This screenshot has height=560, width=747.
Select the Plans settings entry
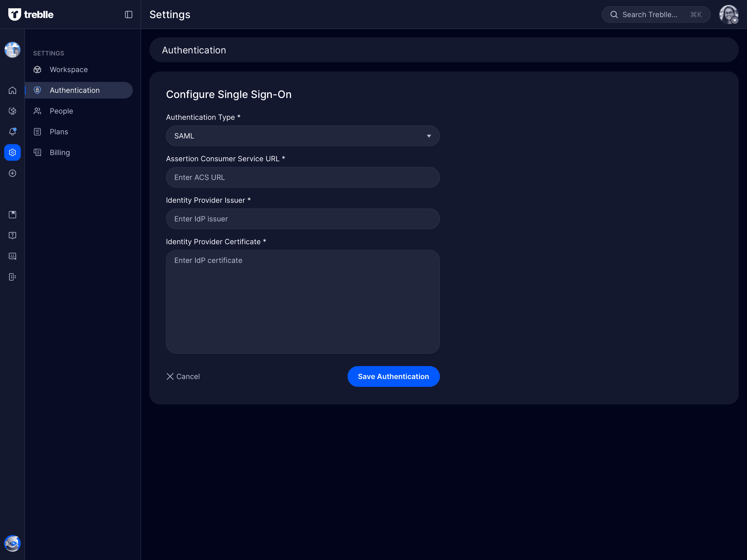click(59, 132)
